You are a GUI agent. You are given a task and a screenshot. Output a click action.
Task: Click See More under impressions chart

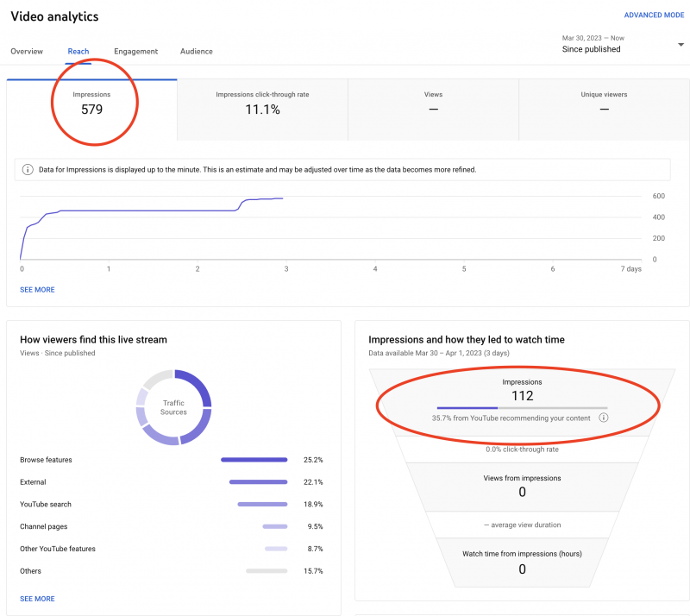tap(37, 290)
